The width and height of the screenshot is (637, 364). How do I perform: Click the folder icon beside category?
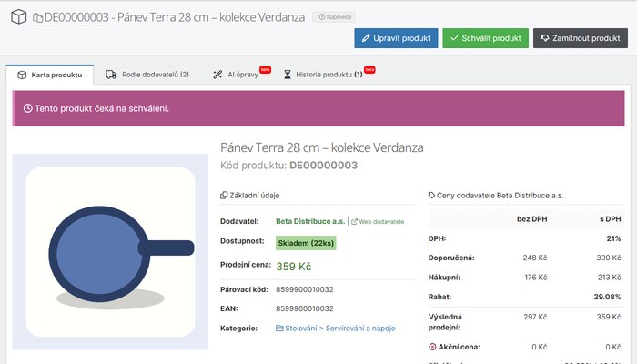click(279, 329)
